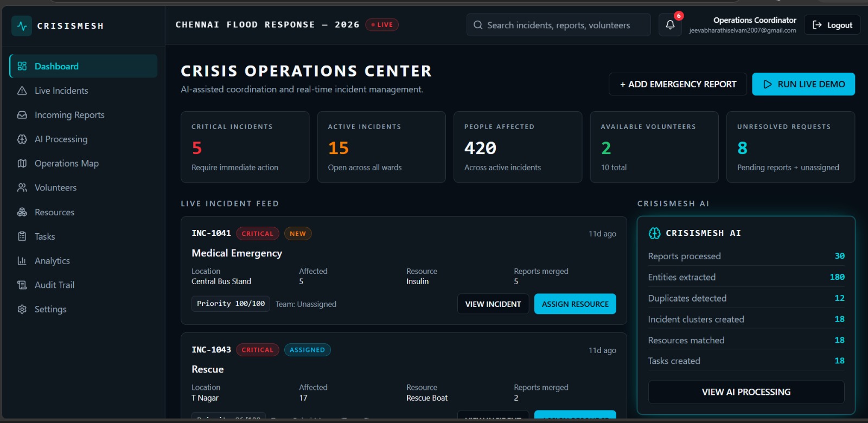
Task: Click the INC-1041 incident ID
Action: point(211,233)
